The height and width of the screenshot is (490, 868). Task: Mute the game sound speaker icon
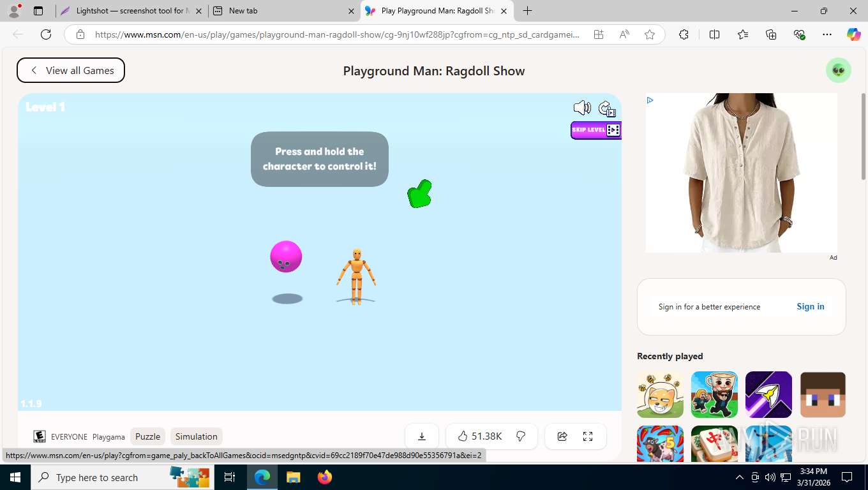click(582, 107)
